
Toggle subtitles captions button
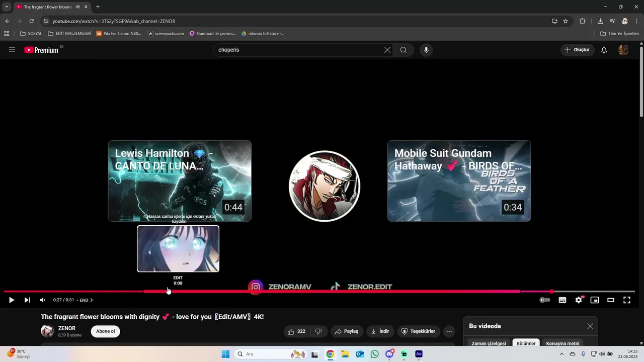[562, 300]
